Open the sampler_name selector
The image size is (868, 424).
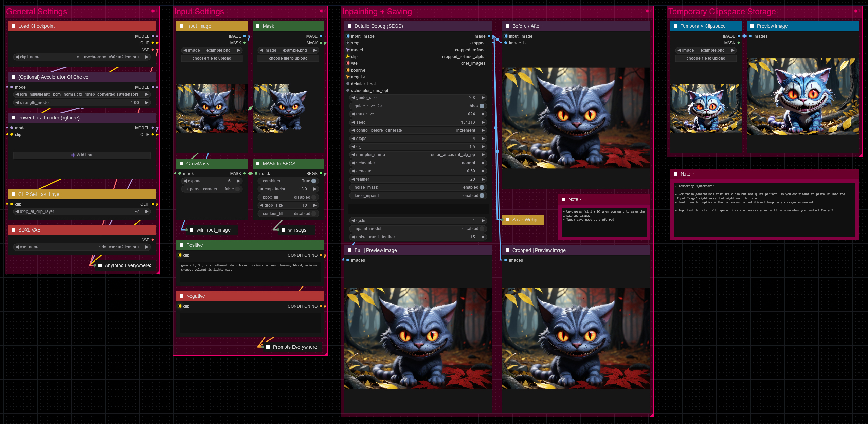(x=418, y=155)
